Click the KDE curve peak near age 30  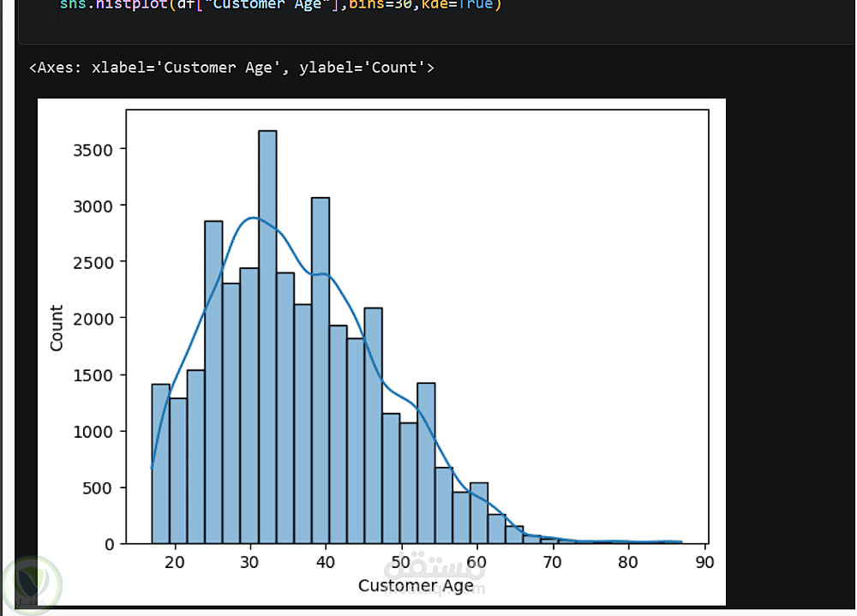(x=254, y=218)
